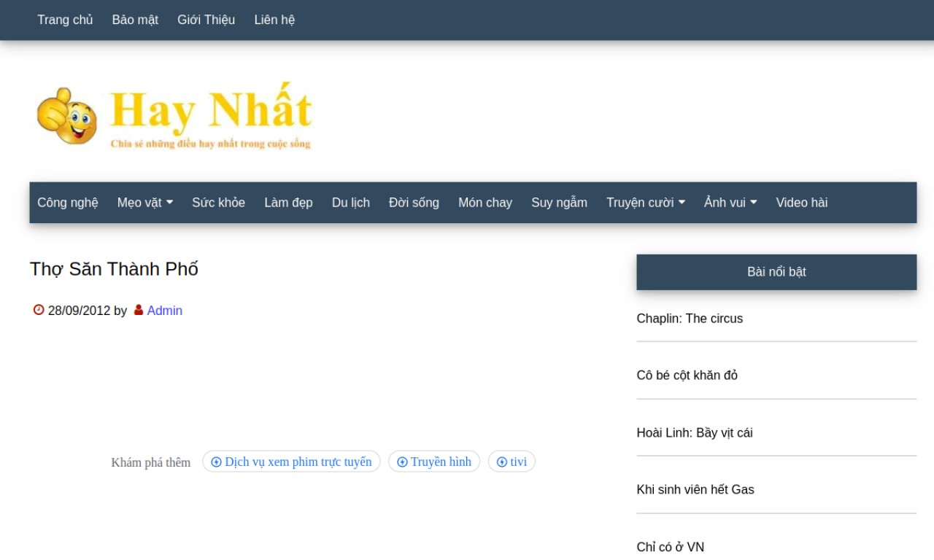Open the Liên hệ contact page
Screen dimensions: 934x560
point(274,20)
